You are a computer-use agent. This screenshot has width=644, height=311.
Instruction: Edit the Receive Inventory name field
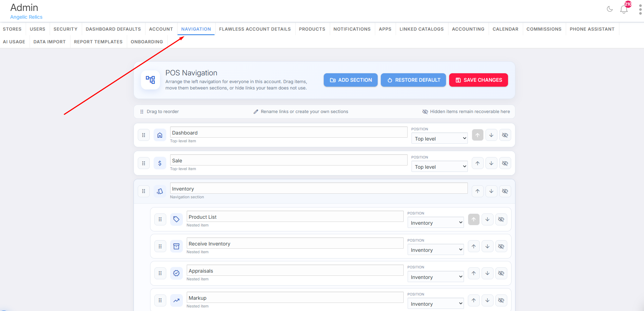(295, 243)
